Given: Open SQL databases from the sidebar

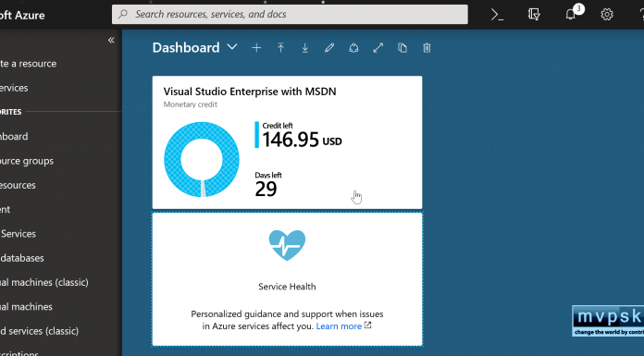Looking at the screenshot, I should pos(22,258).
